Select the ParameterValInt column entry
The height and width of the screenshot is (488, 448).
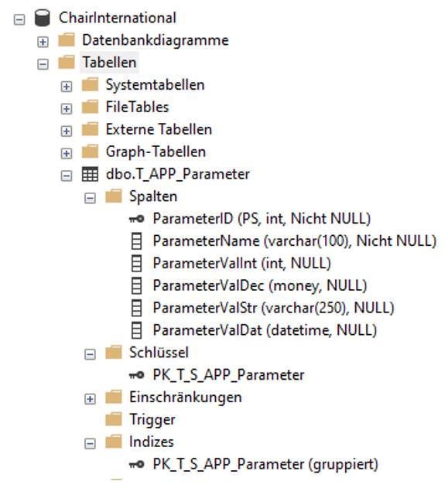(241, 263)
